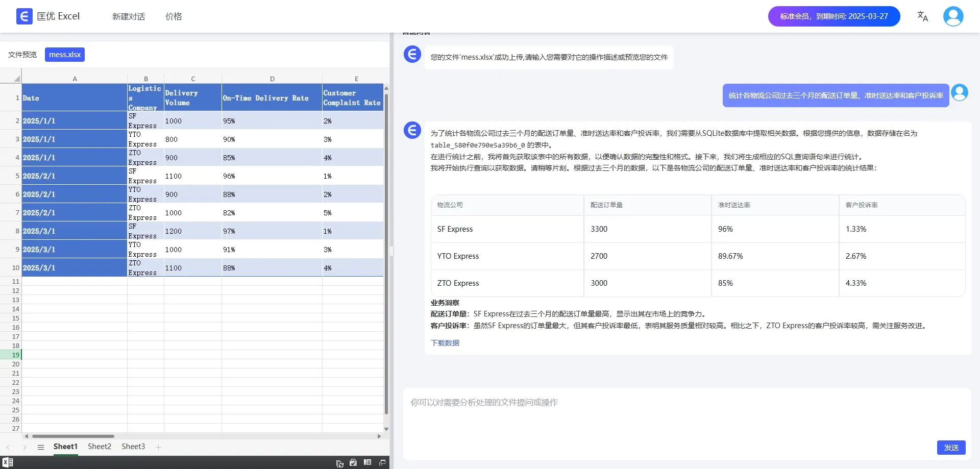Click the refresh document icon in viewer bar
The image size is (980, 469).
(x=340, y=464)
